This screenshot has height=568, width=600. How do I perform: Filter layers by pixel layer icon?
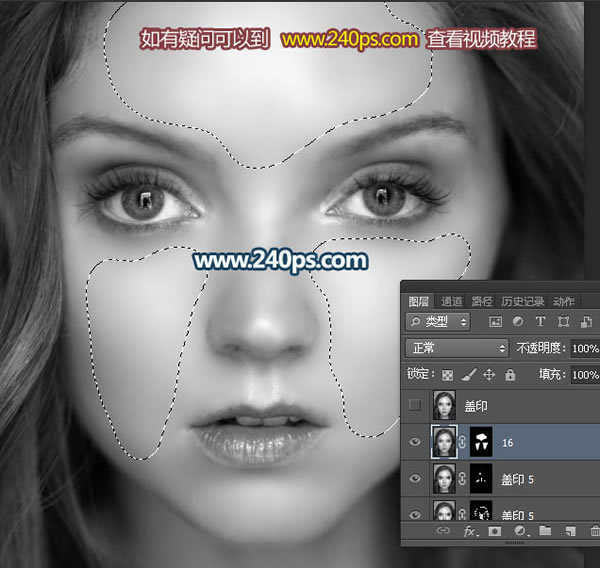coord(496,322)
